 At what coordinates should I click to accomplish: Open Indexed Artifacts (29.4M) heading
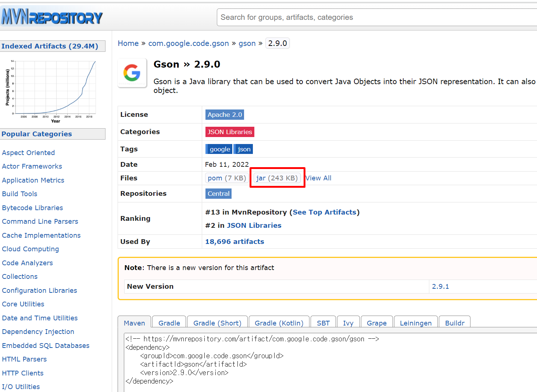click(50, 46)
